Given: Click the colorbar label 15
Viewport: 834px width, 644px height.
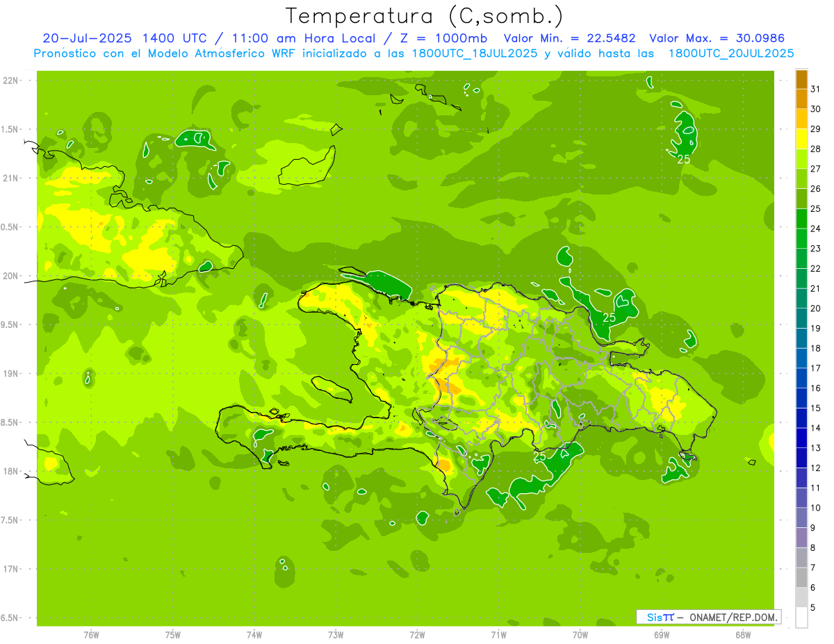Looking at the screenshot, I should (816, 408).
